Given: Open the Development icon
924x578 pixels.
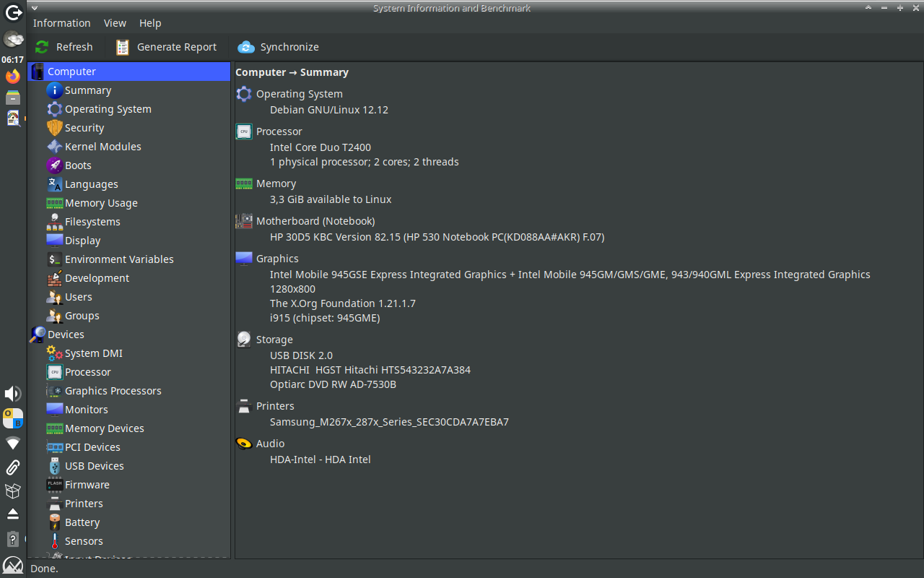Looking at the screenshot, I should [x=55, y=278].
